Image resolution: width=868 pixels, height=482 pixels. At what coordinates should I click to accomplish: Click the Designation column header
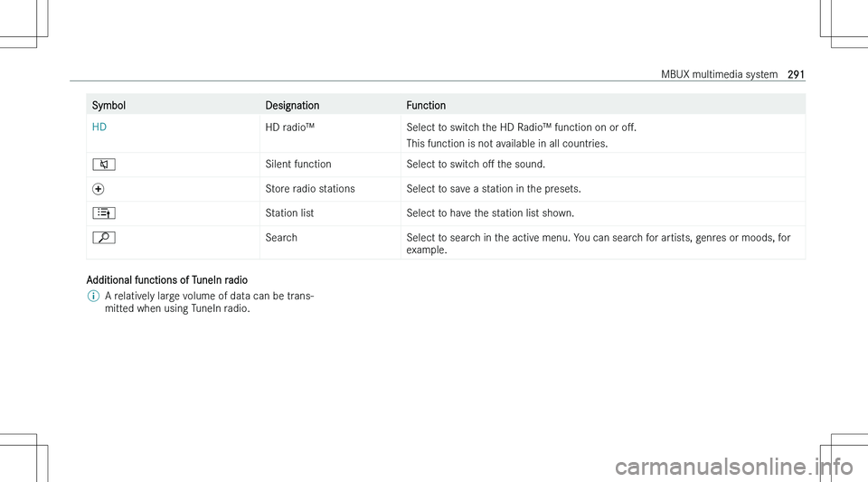click(292, 105)
